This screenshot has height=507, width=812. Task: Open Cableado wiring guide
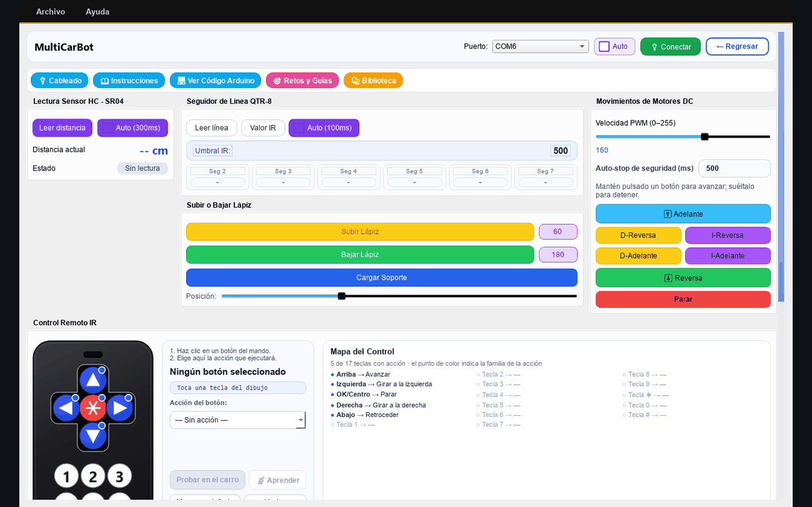[x=60, y=81]
